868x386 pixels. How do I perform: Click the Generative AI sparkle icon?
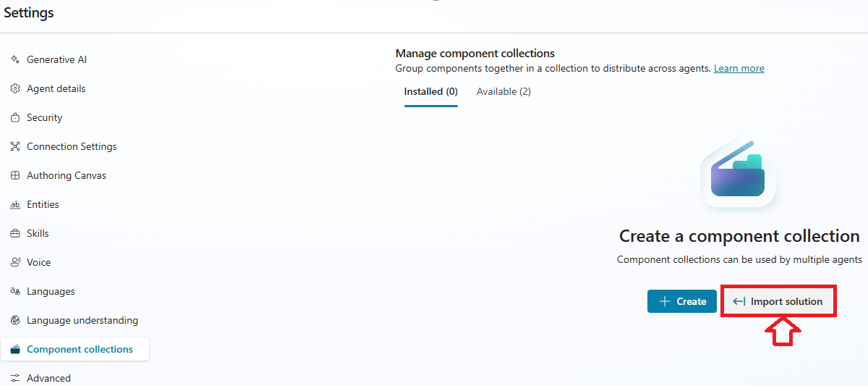(14, 59)
